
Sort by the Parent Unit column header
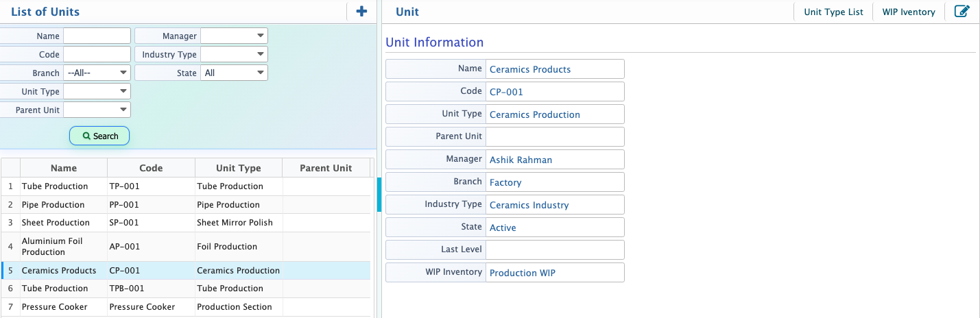[x=326, y=168]
